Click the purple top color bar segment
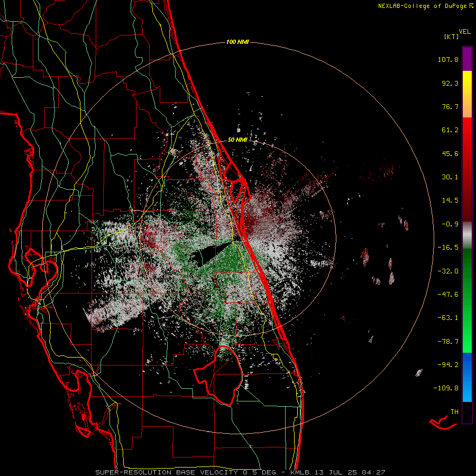The height and width of the screenshot is (476, 476). [x=467, y=59]
